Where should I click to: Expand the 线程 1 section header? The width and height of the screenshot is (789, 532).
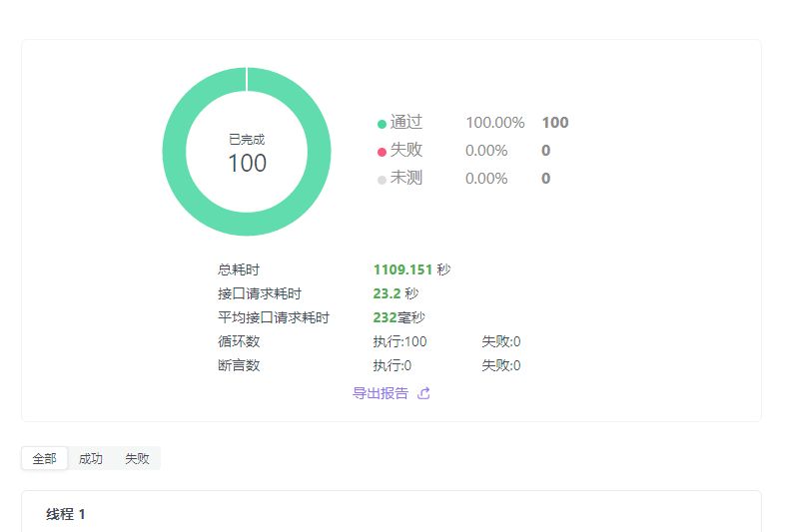(x=66, y=515)
